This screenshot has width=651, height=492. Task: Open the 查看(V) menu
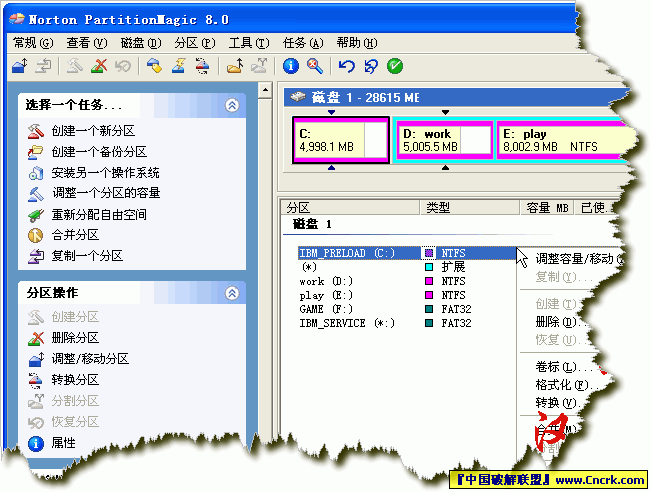tap(86, 43)
